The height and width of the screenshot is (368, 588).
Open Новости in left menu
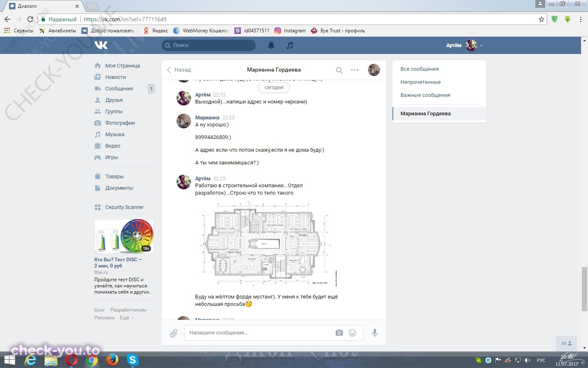coord(116,77)
